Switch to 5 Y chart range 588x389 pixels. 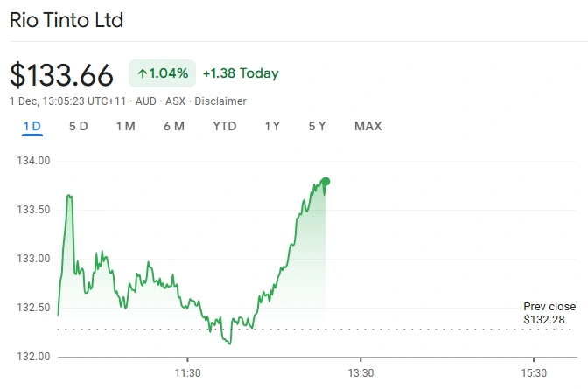pyautogui.click(x=317, y=126)
